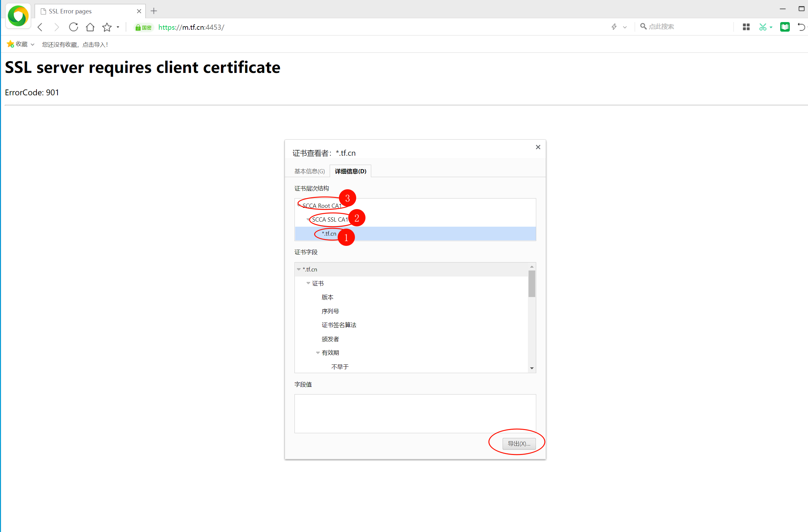This screenshot has height=532, width=808.
Task: Click the 导出(X)... export button
Action: tap(519, 444)
